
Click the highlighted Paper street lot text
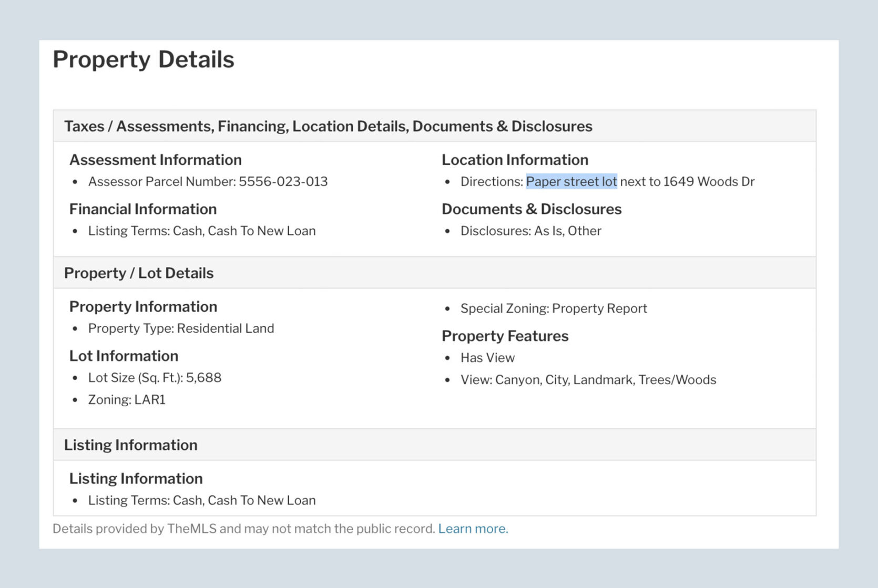(571, 181)
